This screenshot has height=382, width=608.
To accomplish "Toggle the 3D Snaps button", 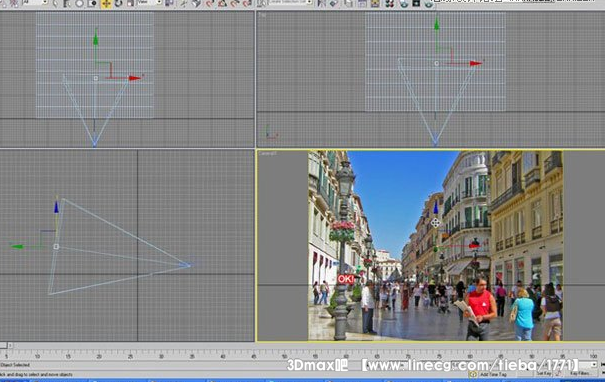I will pyautogui.click(x=209, y=4).
